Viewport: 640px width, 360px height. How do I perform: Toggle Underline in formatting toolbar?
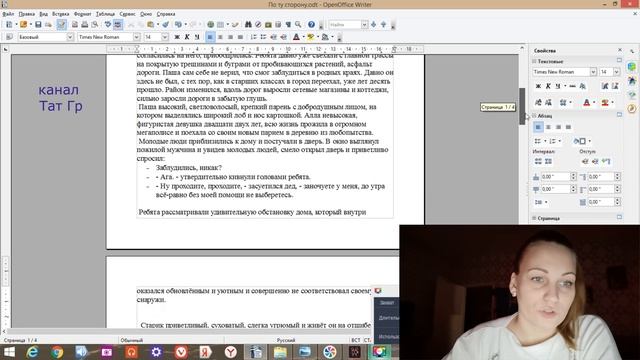pyautogui.click(x=197, y=37)
